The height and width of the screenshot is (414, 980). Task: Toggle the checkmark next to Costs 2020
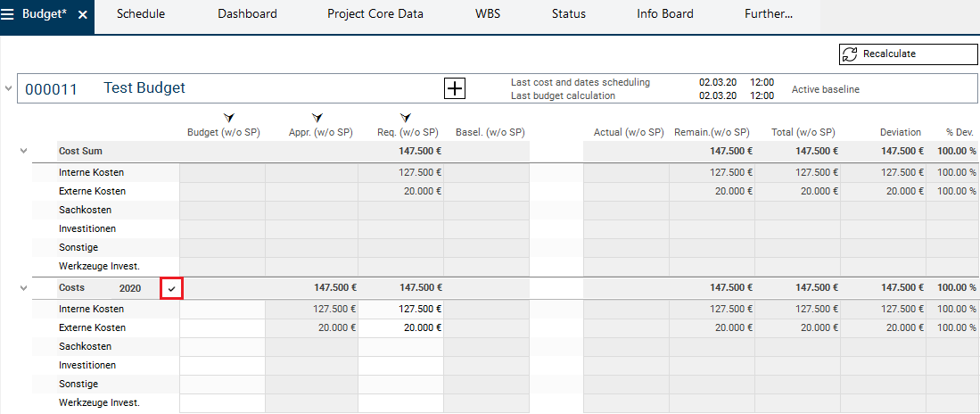(x=172, y=288)
